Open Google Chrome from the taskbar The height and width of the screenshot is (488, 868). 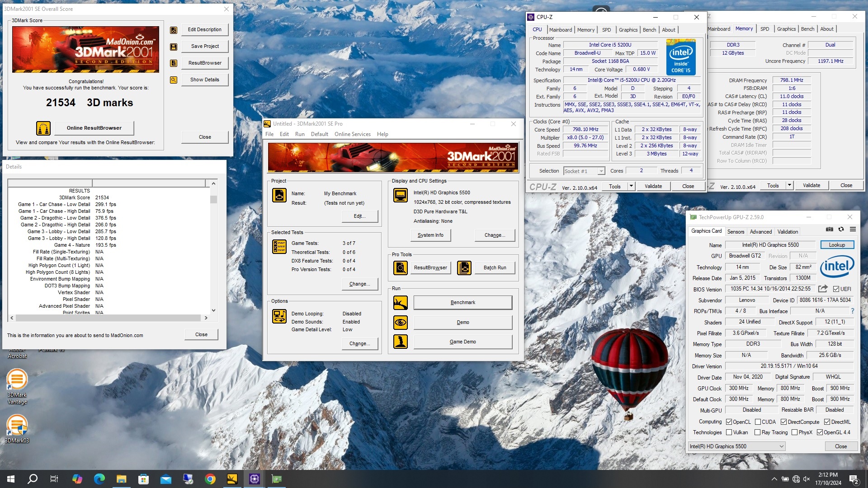tap(210, 479)
